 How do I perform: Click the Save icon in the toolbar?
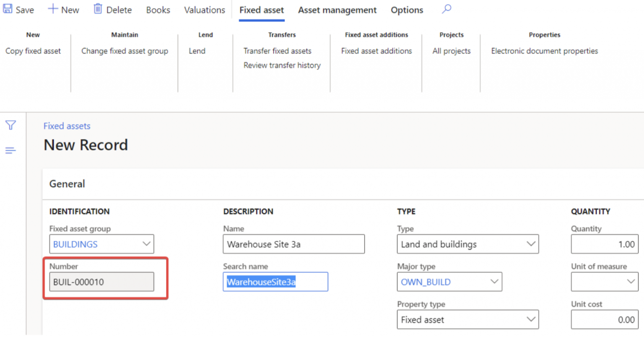(x=7, y=9)
